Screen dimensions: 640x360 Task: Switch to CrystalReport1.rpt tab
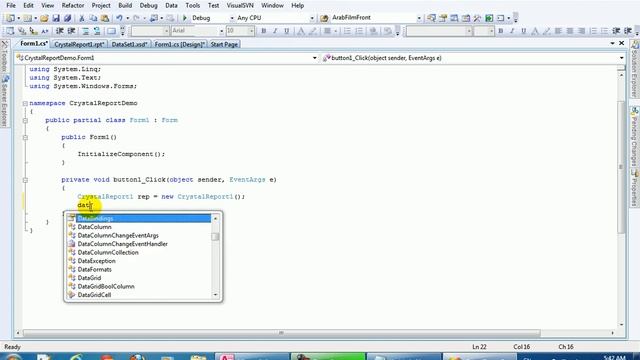pyautogui.click(x=79, y=44)
